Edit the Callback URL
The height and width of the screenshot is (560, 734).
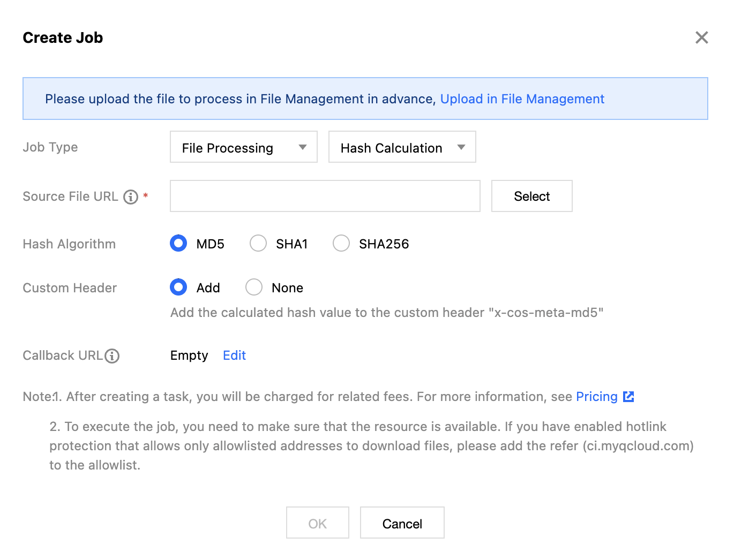pos(234,355)
